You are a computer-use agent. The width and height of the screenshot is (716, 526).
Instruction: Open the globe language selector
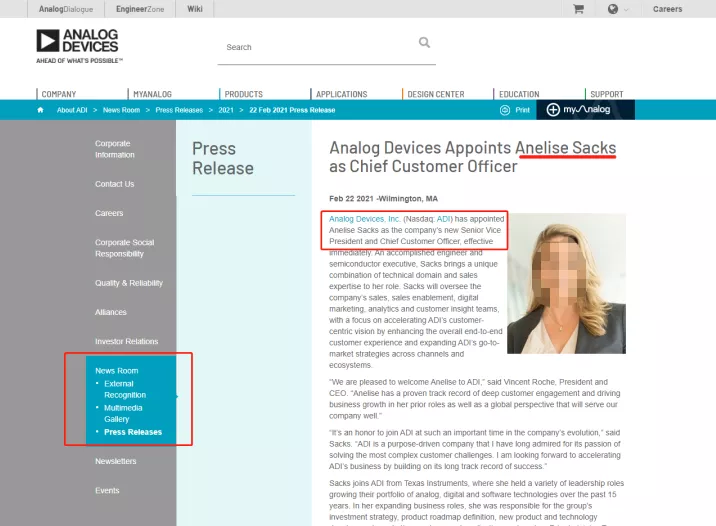tap(613, 9)
